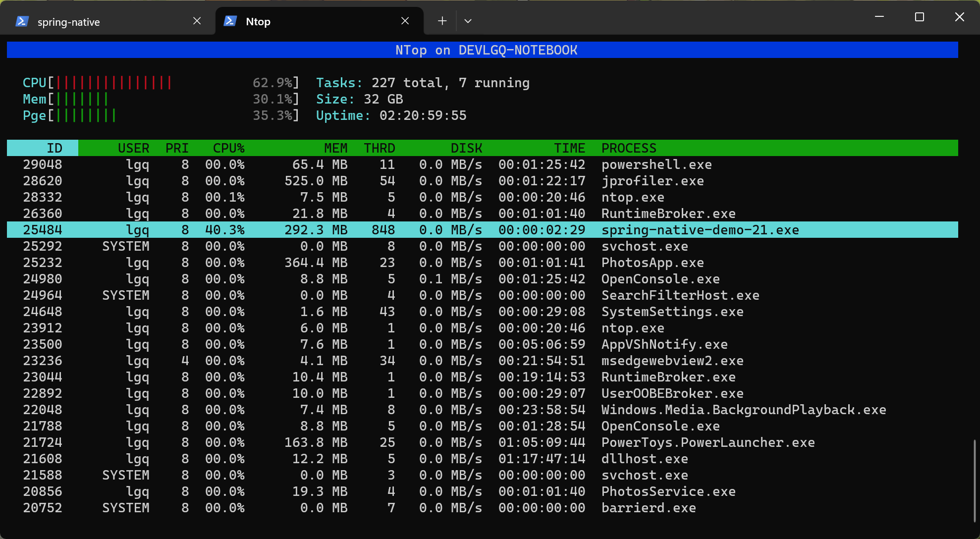Click the PowerShell icon on spring-native tab
Screen dimensions: 980x539
coord(22,21)
